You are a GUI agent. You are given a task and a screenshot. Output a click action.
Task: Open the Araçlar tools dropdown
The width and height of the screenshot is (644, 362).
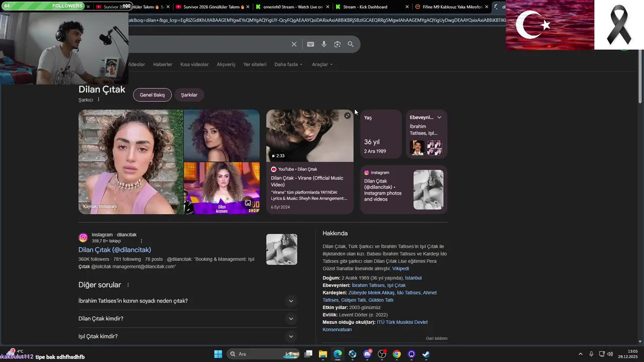(322, 64)
